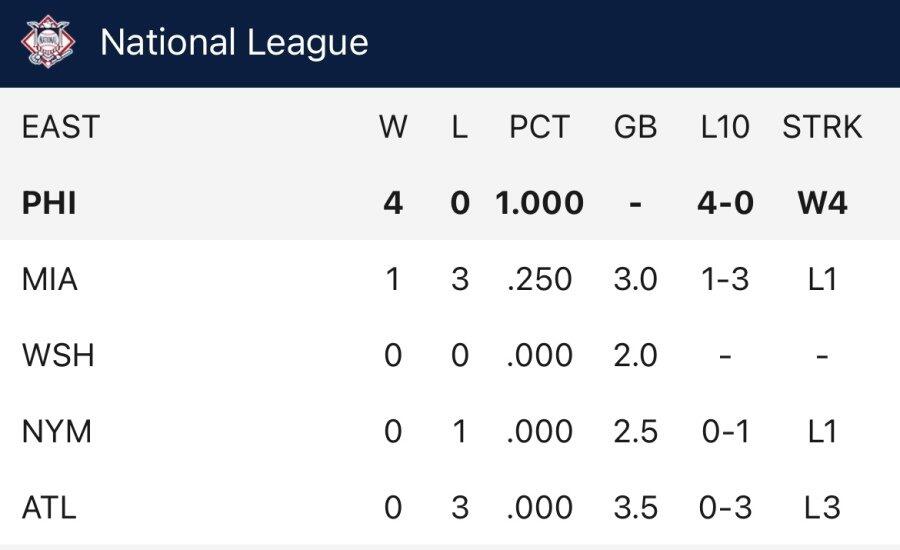
Task: Click PHI's 1.000 winning percentage
Action: (x=539, y=203)
